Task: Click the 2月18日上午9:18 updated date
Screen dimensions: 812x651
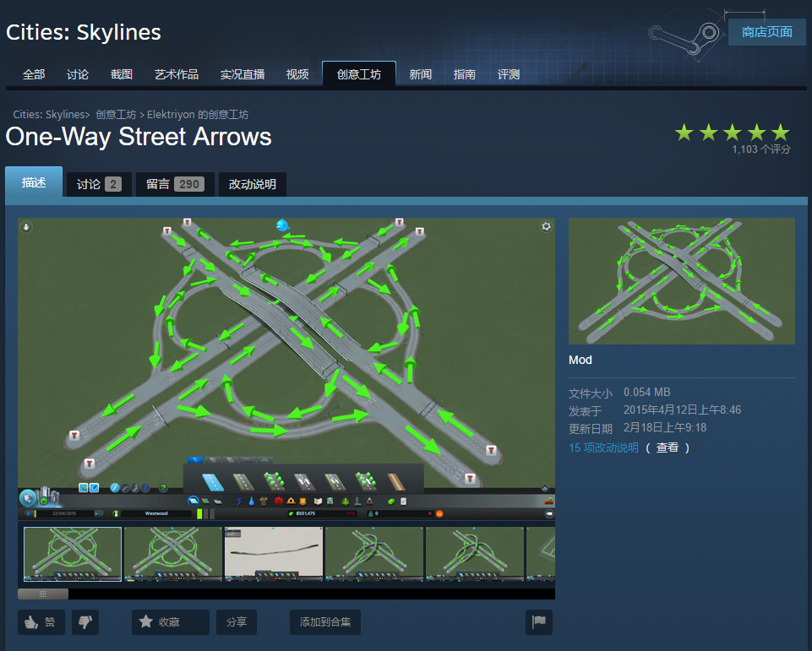Action: pyautogui.click(x=665, y=427)
